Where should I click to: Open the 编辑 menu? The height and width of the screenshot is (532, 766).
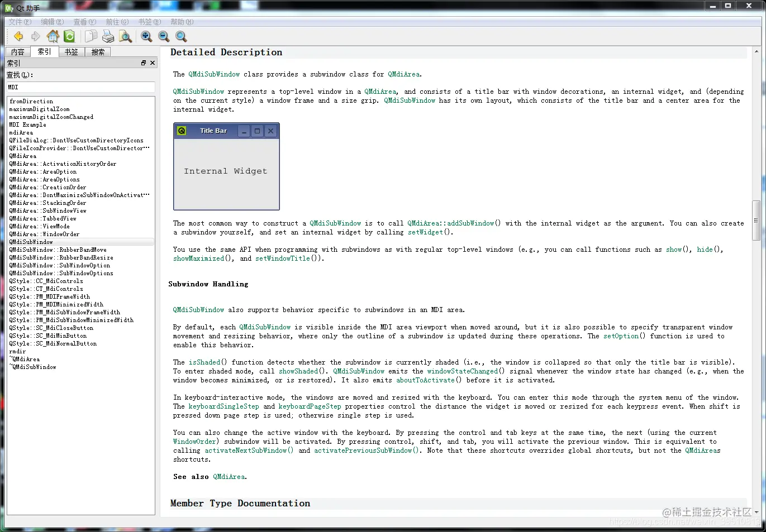(x=52, y=22)
